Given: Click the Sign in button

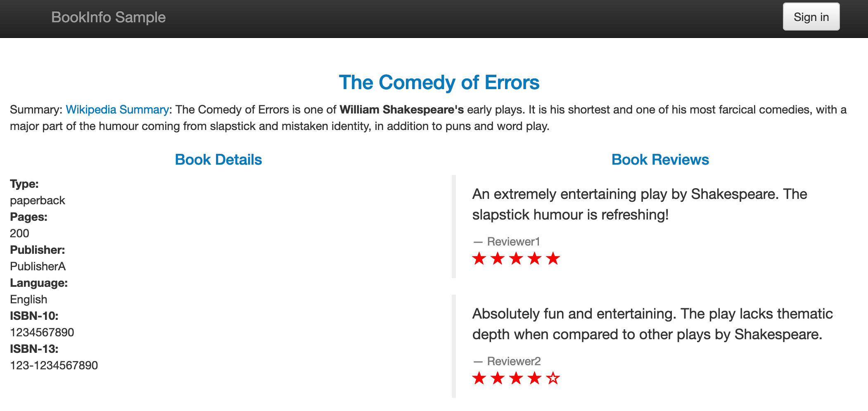Looking at the screenshot, I should click(x=811, y=17).
